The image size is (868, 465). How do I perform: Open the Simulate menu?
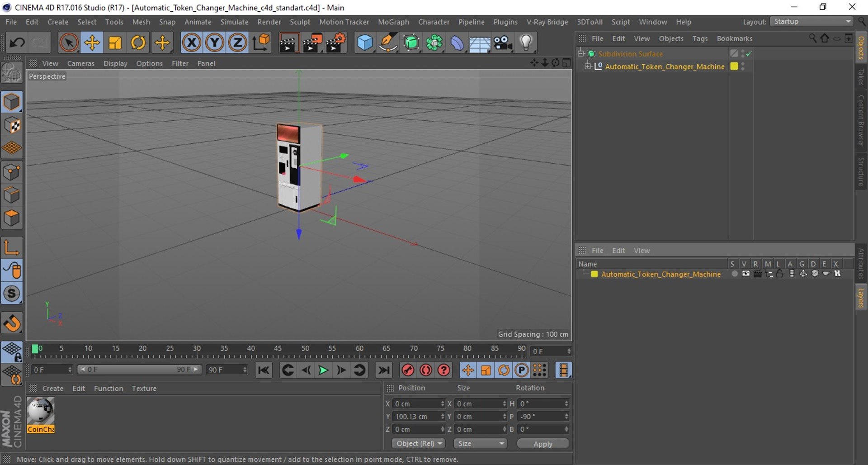234,22
